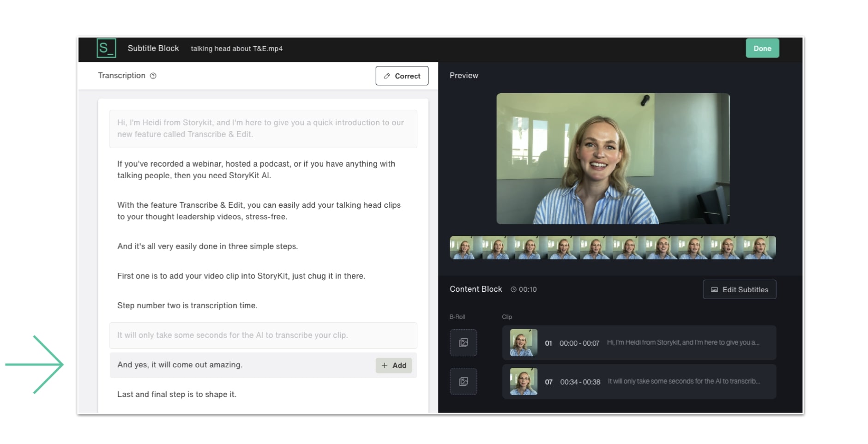Image resolution: width=868 pixels, height=444 pixels.
Task: Select 'Last and final step is to shape it' sentence
Action: pos(176,394)
